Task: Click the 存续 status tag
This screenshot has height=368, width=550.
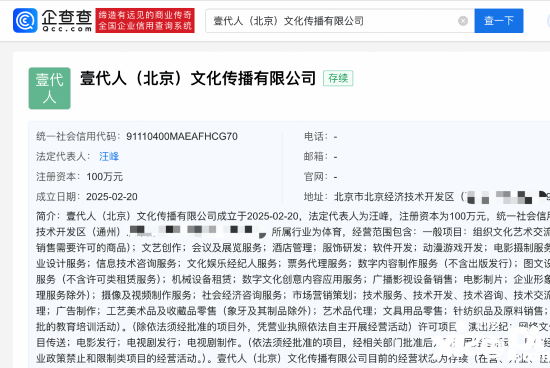Action: tap(338, 78)
